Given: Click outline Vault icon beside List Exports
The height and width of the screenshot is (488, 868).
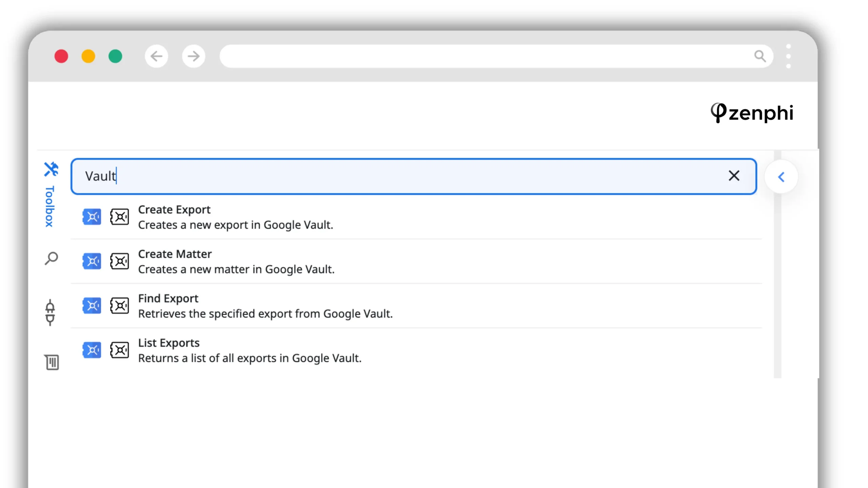Looking at the screenshot, I should click(x=119, y=350).
